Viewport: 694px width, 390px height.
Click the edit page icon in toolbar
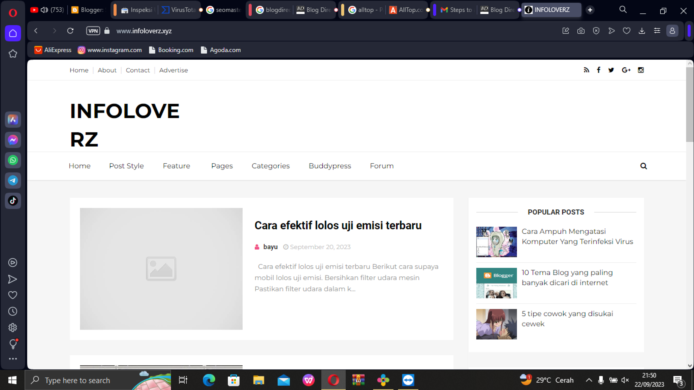tap(566, 31)
